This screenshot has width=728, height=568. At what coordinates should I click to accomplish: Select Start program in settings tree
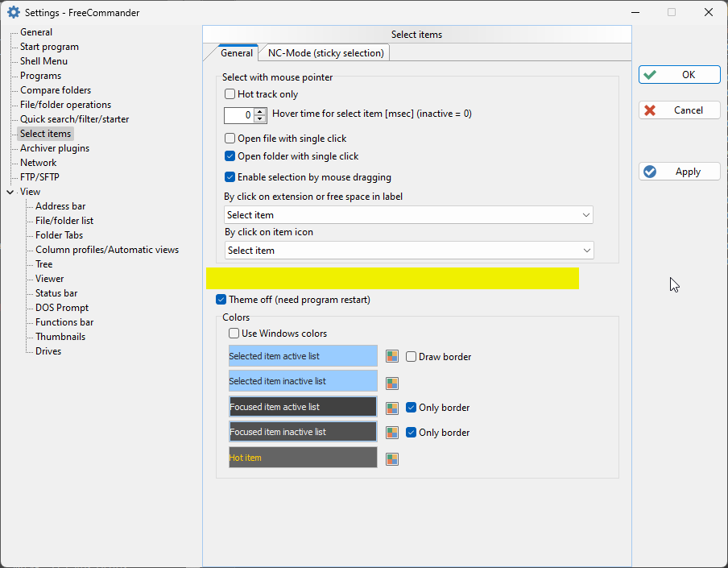[49, 47]
